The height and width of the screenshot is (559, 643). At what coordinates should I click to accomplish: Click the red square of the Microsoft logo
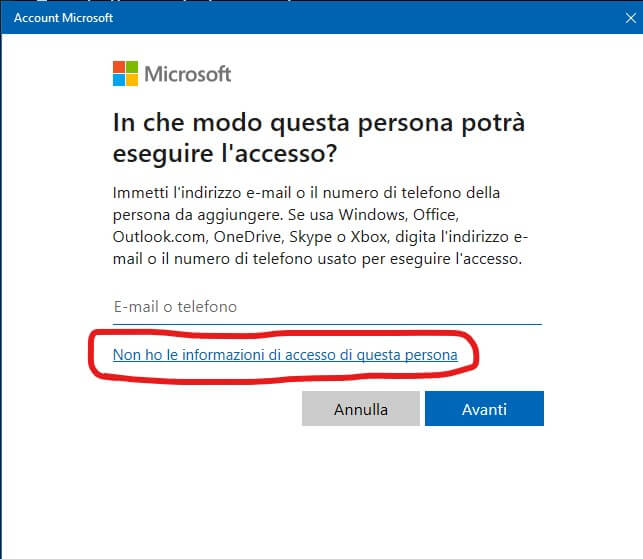coord(119,68)
